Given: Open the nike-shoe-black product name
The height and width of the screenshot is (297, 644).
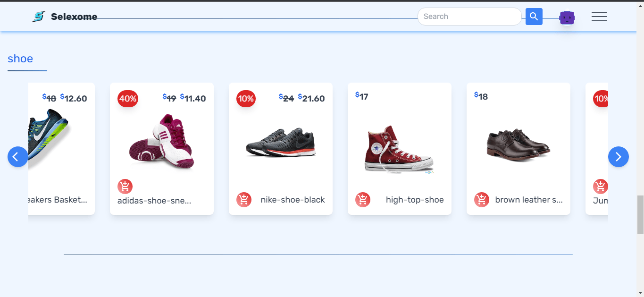Looking at the screenshot, I should pos(293,200).
